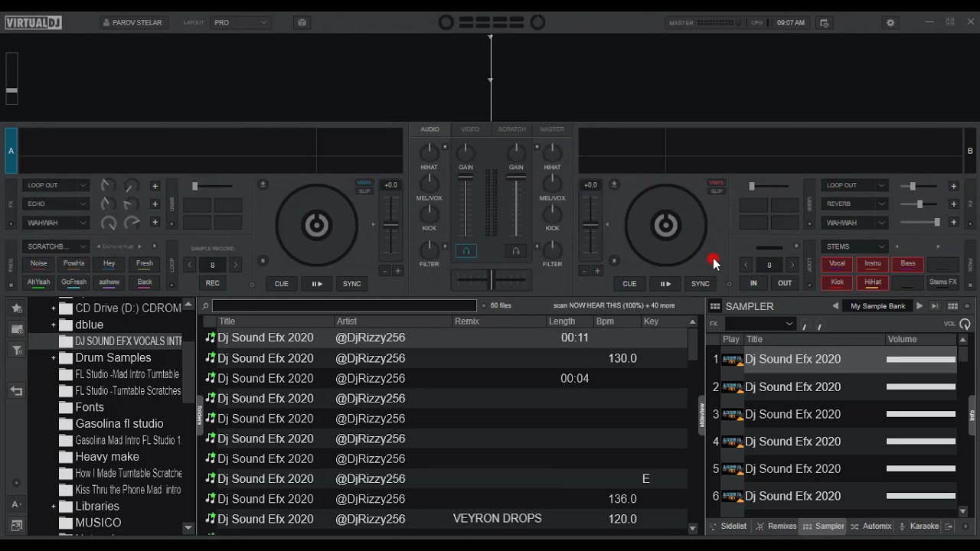980x551 pixels.
Task: Toggle the Vocal stem pad
Action: click(x=838, y=264)
